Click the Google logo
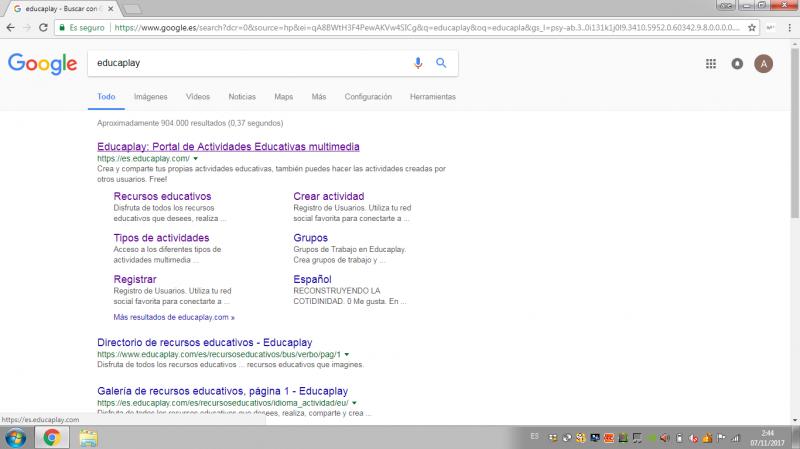The width and height of the screenshot is (800, 449). tap(42, 64)
